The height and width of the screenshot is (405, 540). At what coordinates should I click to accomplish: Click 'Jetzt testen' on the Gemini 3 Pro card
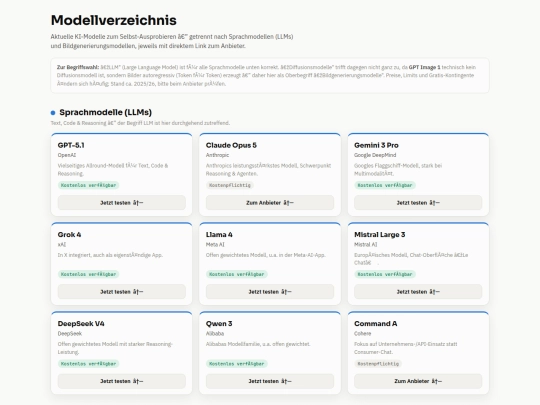tap(418, 202)
